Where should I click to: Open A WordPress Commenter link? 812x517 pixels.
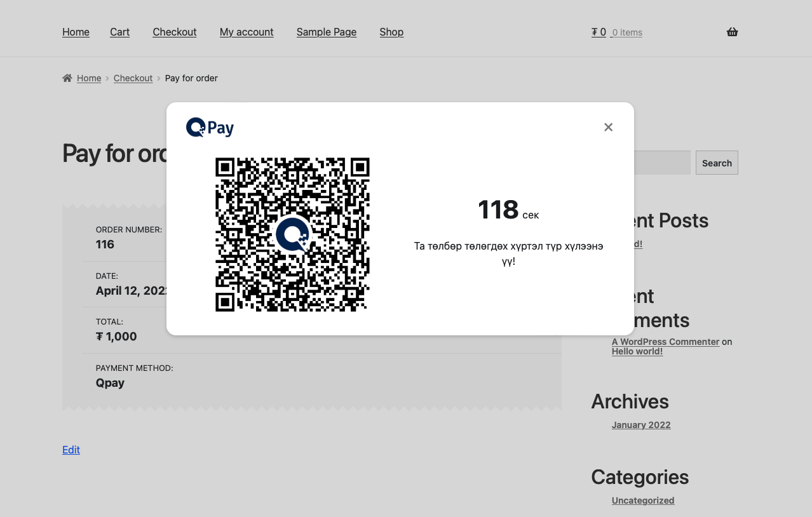(x=665, y=342)
